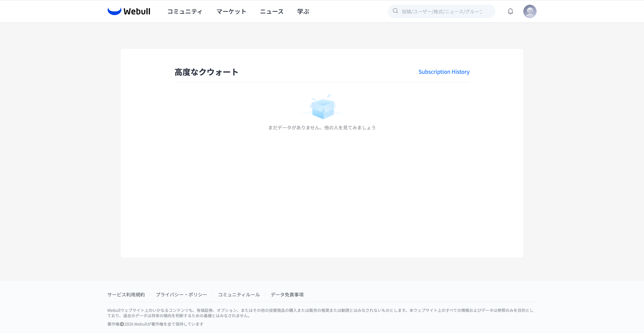Navigate to the 学ぶ page
This screenshot has width=644, height=333.
coord(303,11)
